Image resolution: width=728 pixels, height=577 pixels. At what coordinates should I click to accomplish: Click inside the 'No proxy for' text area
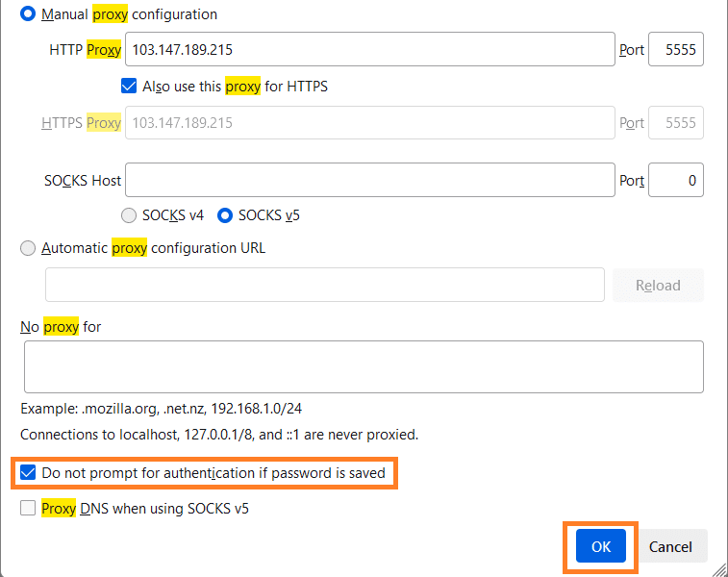click(362, 366)
